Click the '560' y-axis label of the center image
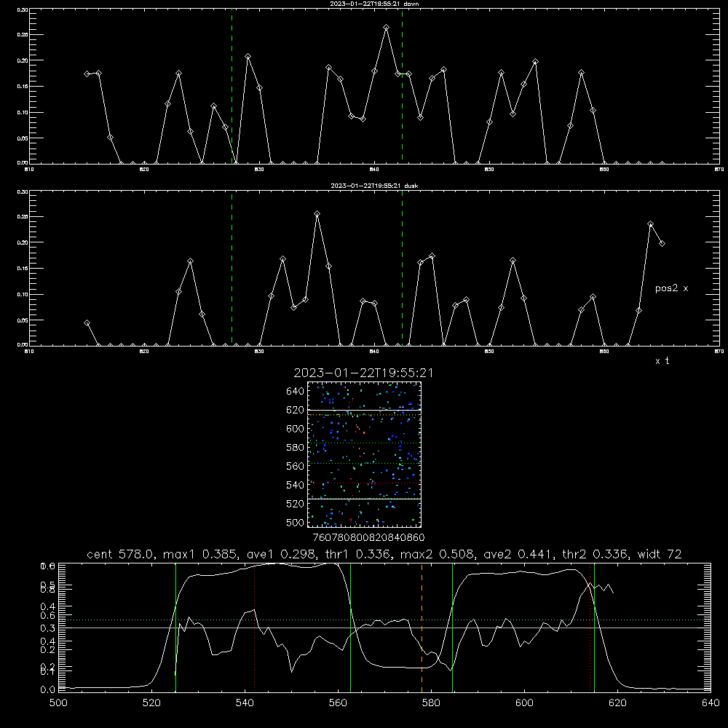The height and width of the screenshot is (728, 728). tap(296, 466)
